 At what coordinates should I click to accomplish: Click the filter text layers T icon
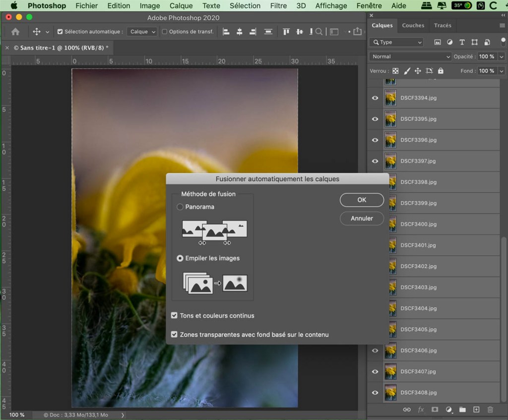[462, 43]
